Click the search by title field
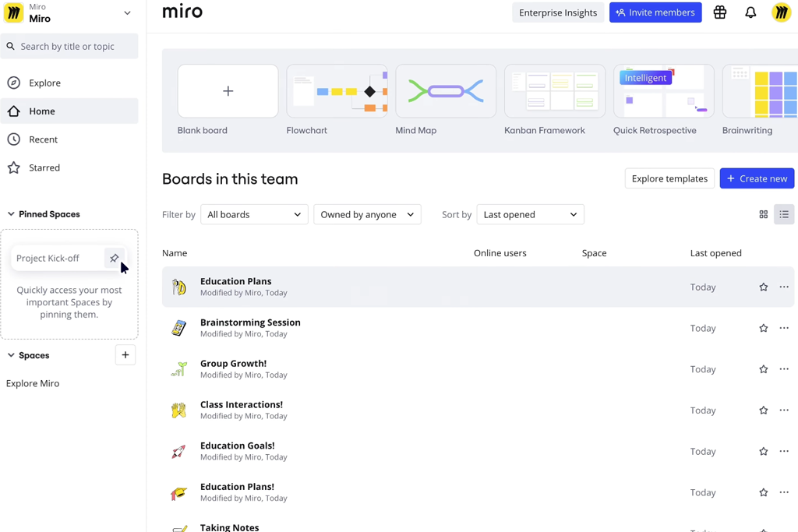The height and width of the screenshot is (532, 798). click(x=69, y=46)
